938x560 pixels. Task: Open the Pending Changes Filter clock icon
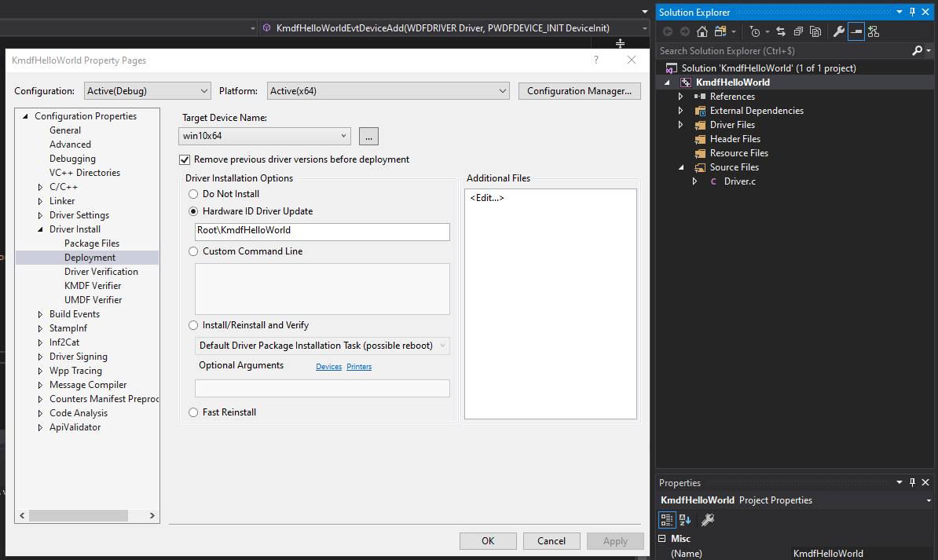tap(755, 31)
